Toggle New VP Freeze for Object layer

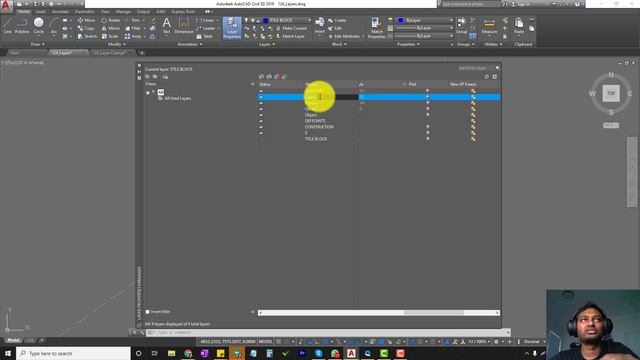pyautogui.click(x=473, y=115)
